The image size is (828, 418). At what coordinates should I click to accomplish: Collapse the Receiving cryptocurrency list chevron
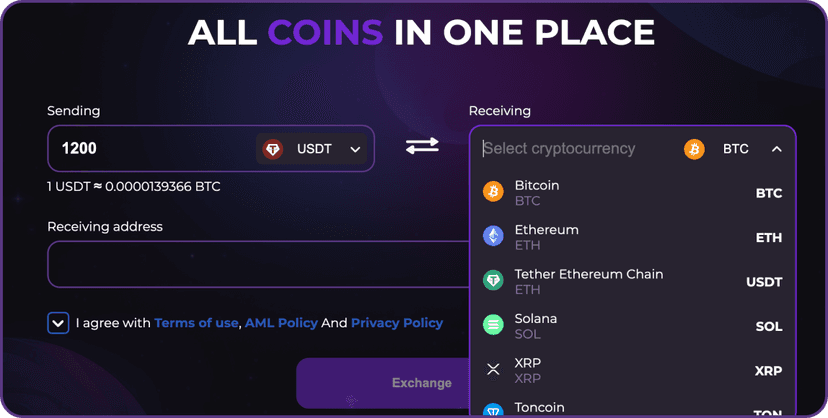coord(777,149)
